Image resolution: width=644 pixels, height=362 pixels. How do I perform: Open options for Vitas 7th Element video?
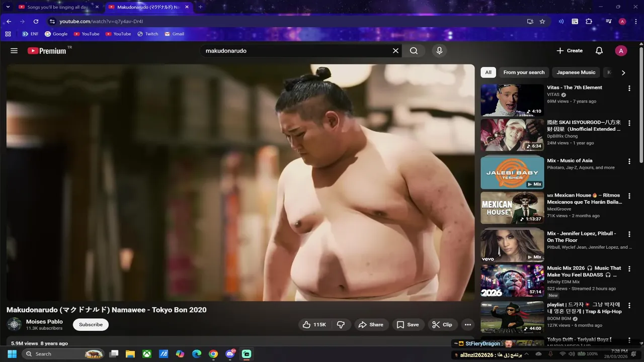(x=629, y=88)
